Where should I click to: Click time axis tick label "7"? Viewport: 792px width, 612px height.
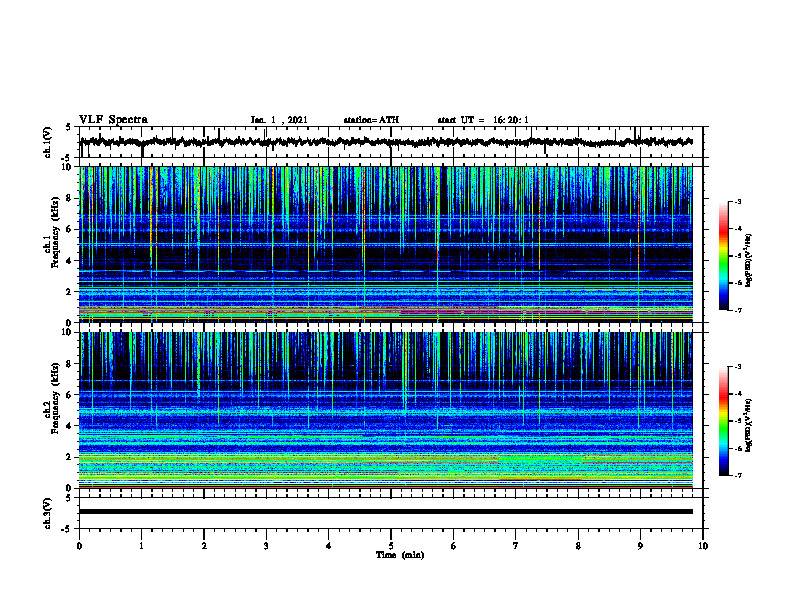click(x=516, y=546)
